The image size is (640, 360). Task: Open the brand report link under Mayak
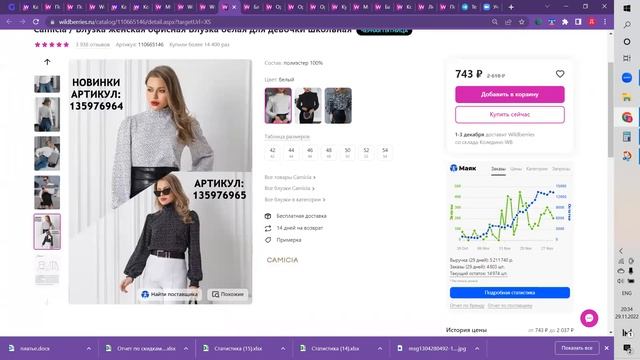pyautogui.click(x=467, y=306)
